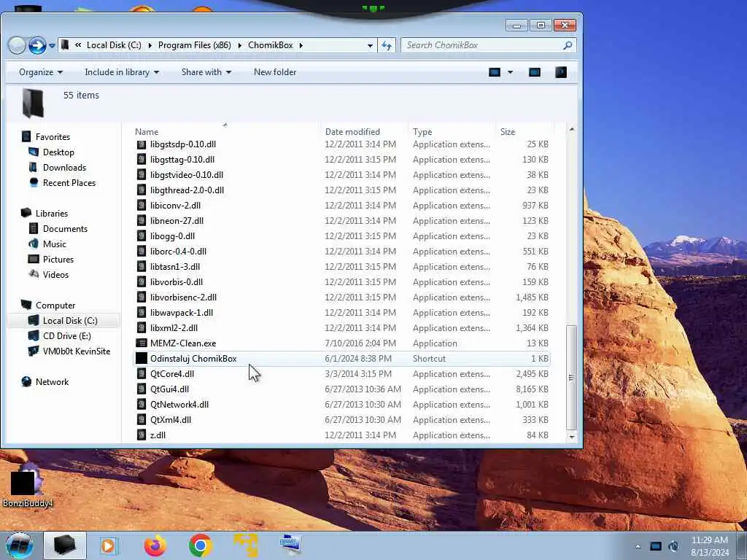Select the QtCore4.dll file icon

coord(141,374)
